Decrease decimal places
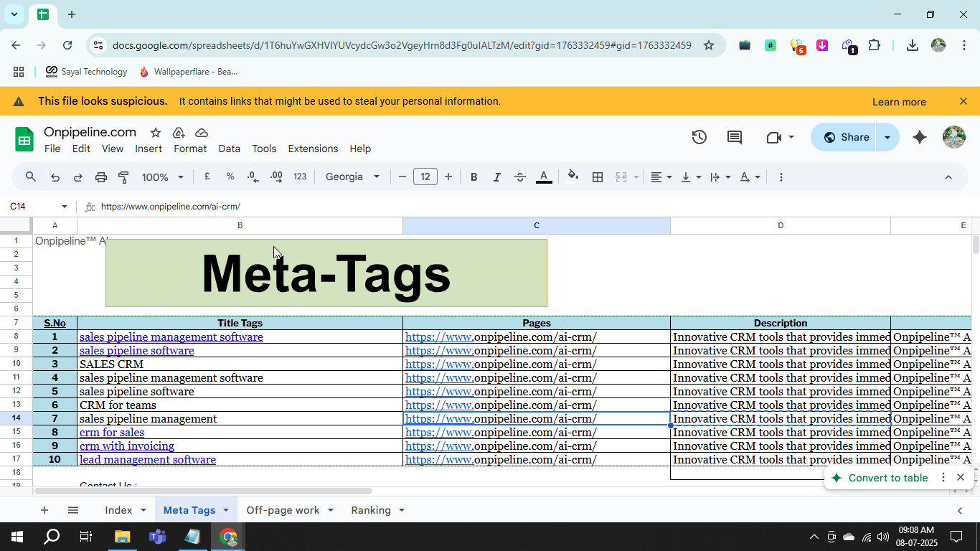This screenshot has height=551, width=980. point(253,176)
